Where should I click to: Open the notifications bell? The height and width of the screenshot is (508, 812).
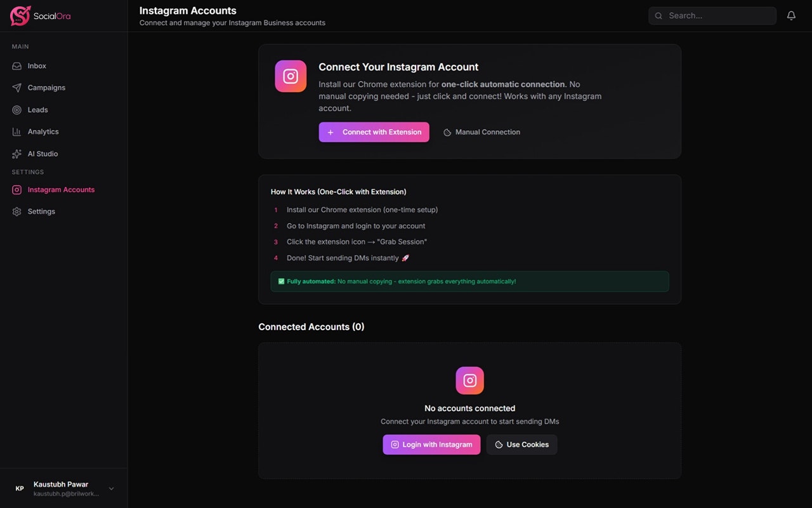click(x=791, y=16)
